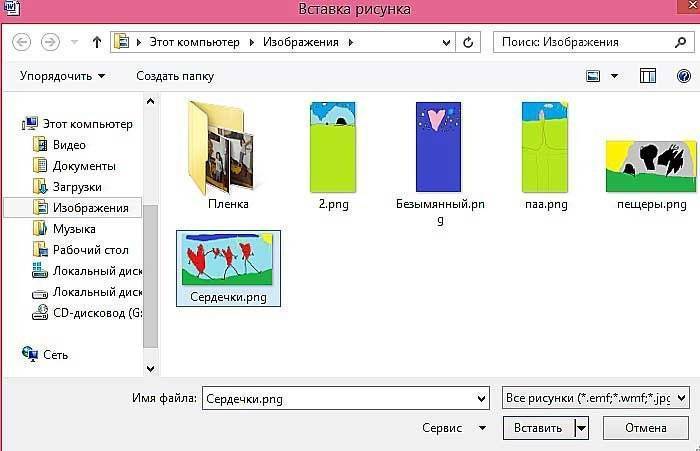700x451 pixels.
Task: Select 'Этот компьютер' in the address path
Action: point(194,42)
